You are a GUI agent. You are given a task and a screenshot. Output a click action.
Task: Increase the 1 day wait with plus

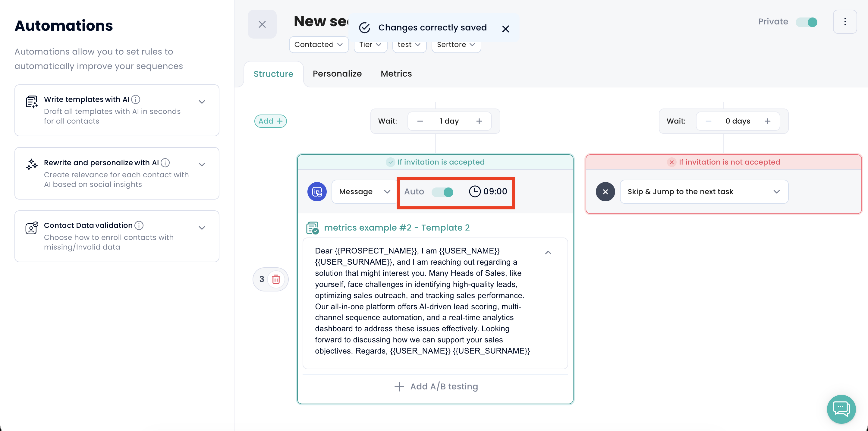pos(479,121)
